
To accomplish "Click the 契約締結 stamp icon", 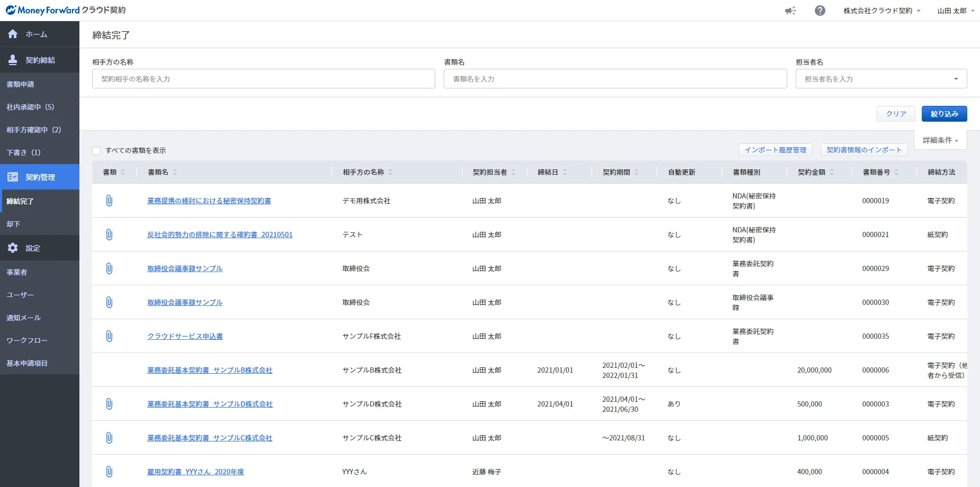I will click(x=13, y=60).
